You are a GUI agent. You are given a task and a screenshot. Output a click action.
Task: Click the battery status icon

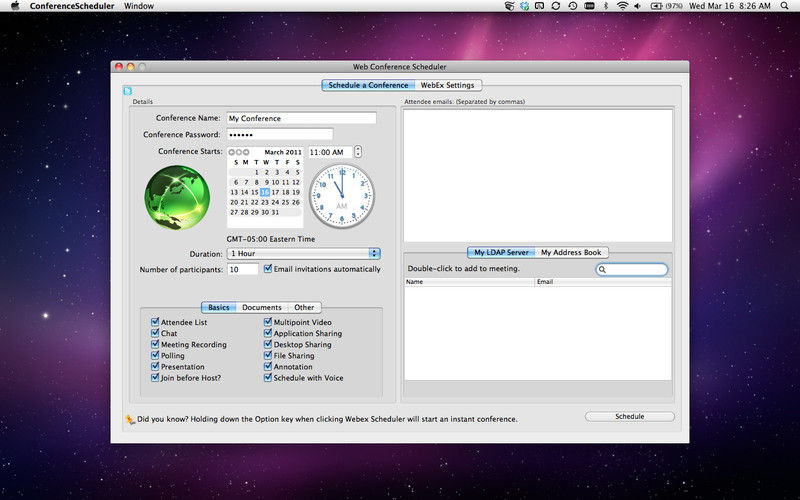[656, 6]
